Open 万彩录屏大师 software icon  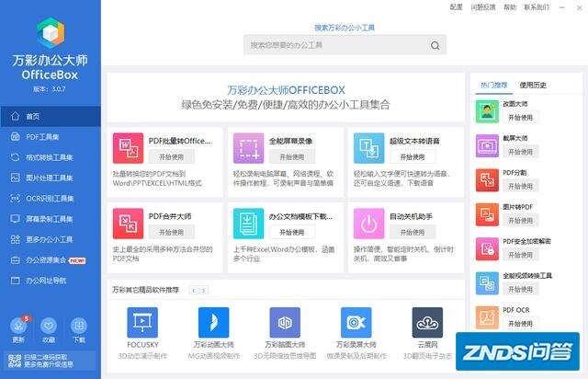[x=356, y=322]
